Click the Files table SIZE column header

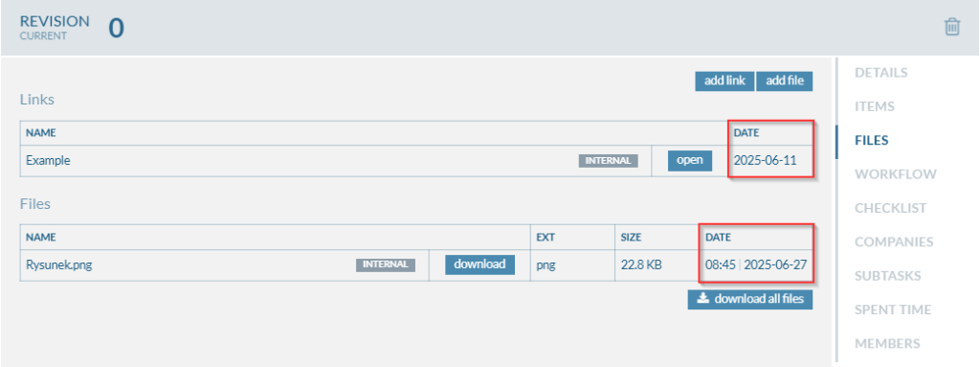[x=631, y=238]
